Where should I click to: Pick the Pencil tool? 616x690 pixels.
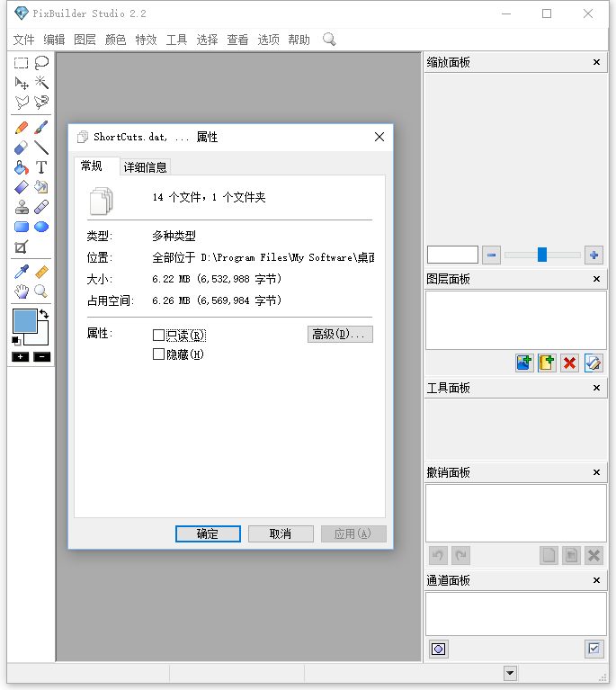pyautogui.click(x=22, y=128)
